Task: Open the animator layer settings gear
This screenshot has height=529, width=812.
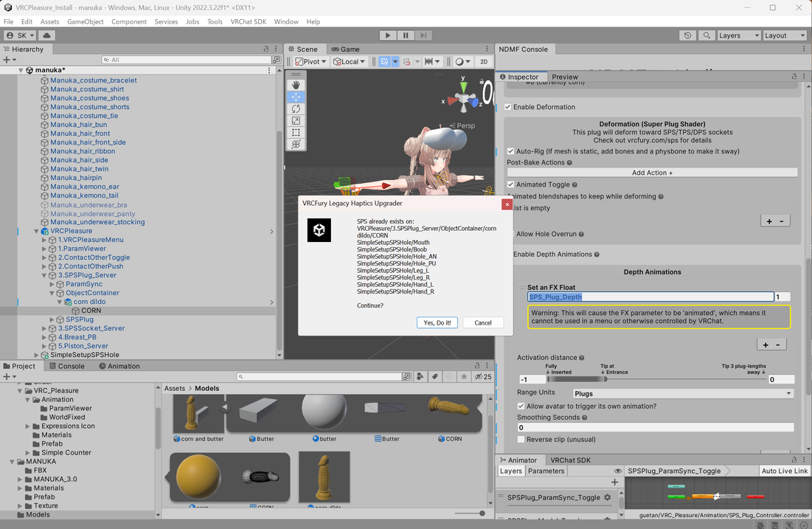Action: coord(608,497)
